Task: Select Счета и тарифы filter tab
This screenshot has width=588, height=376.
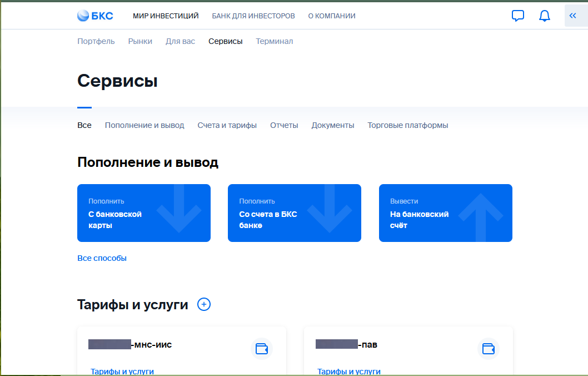Action: pos(227,125)
